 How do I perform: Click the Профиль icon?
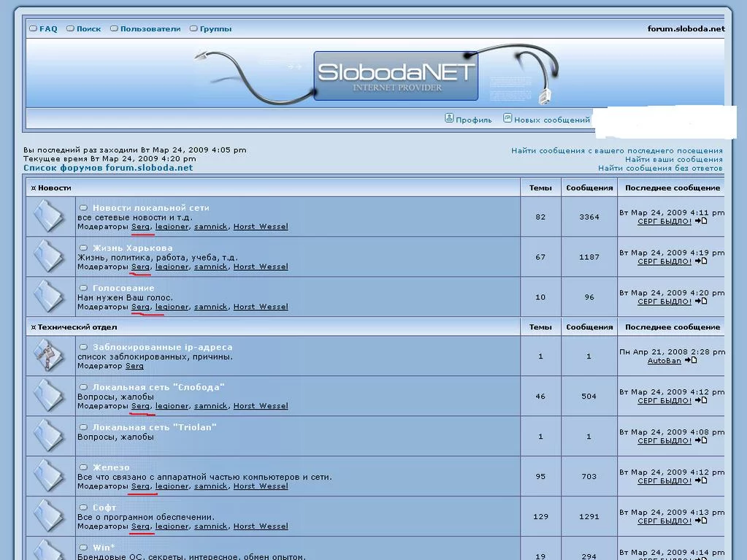449,118
